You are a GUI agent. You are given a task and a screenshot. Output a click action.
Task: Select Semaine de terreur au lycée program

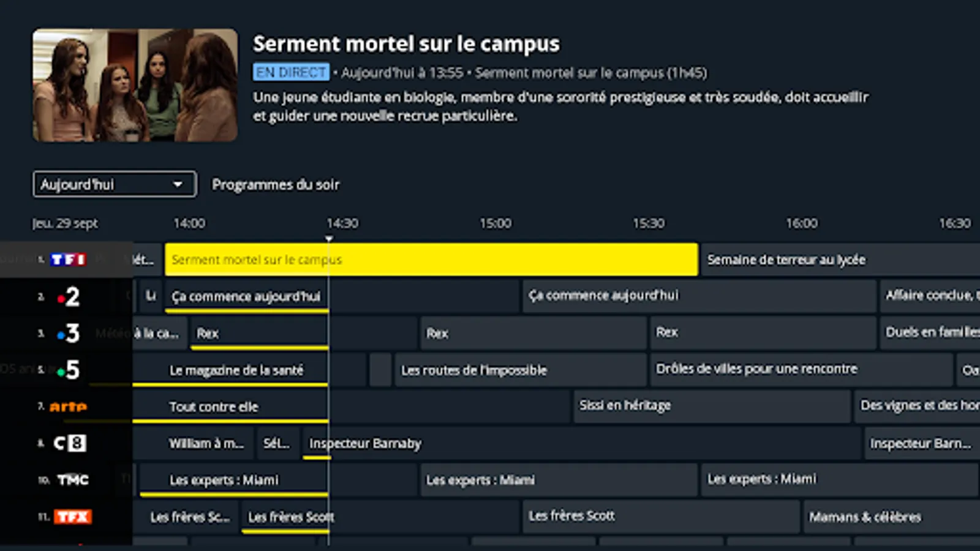pos(786,260)
